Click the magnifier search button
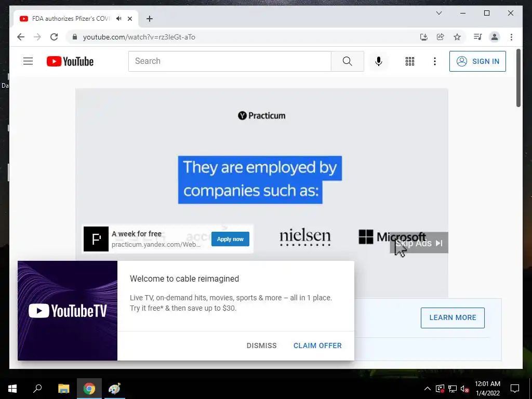Screen dimensions: 532x399 (347, 61)
